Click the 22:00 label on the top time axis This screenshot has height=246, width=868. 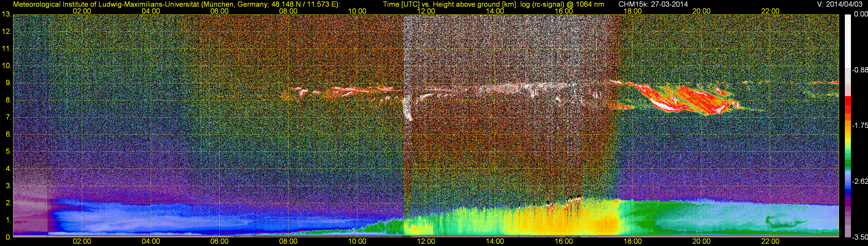click(x=770, y=11)
